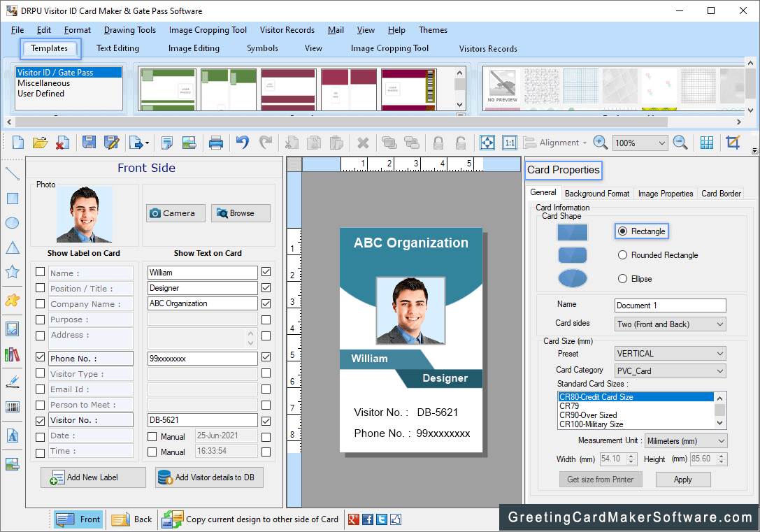760x532 pixels.
Task: Uncheck show text for William name field
Action: coord(266,272)
